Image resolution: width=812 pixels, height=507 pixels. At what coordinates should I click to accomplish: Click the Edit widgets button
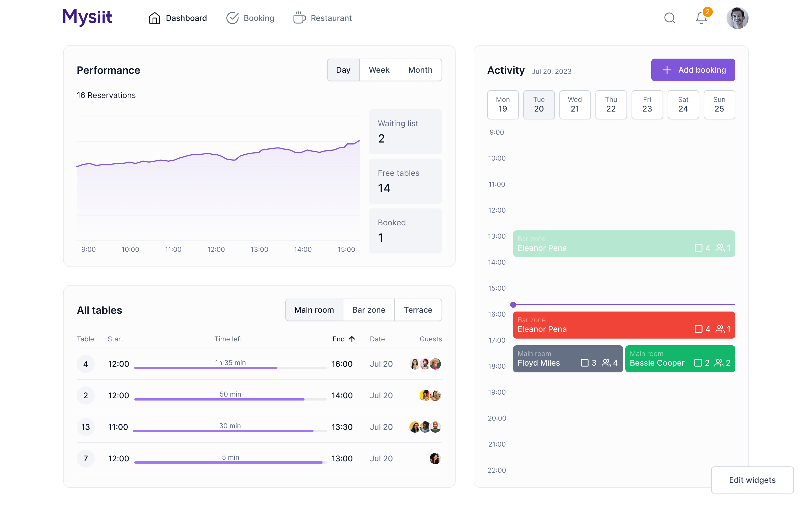(752, 480)
